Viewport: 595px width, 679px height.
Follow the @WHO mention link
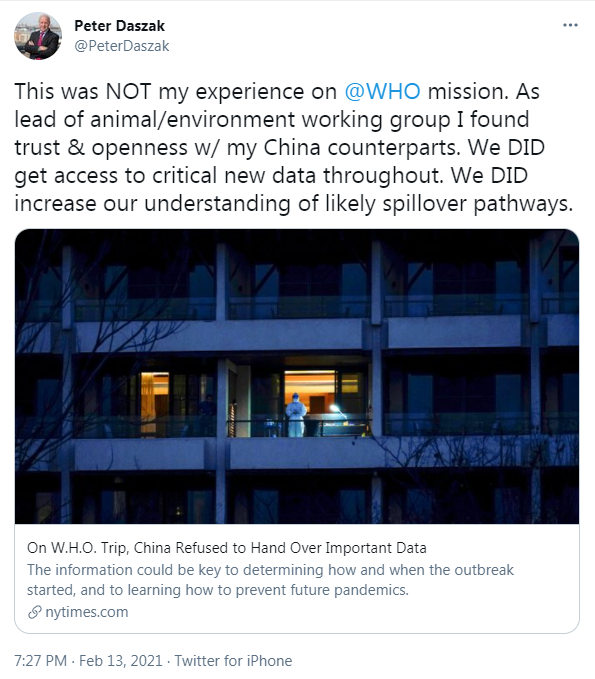pyautogui.click(x=382, y=91)
